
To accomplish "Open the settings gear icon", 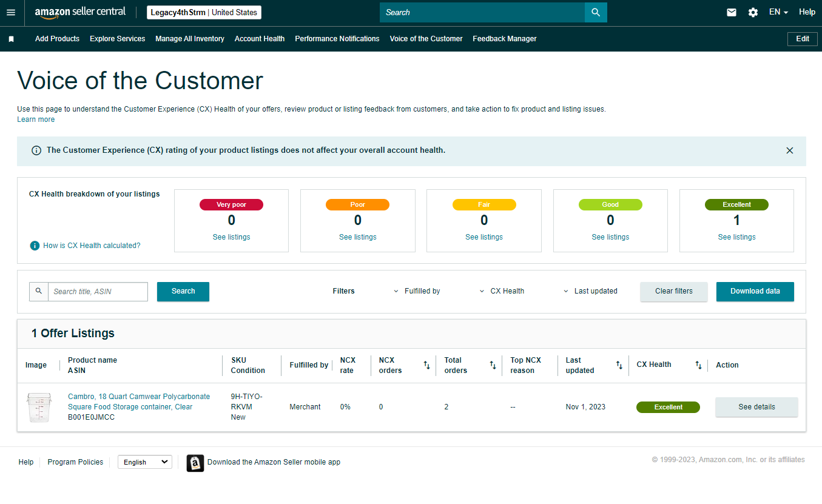I will [753, 12].
